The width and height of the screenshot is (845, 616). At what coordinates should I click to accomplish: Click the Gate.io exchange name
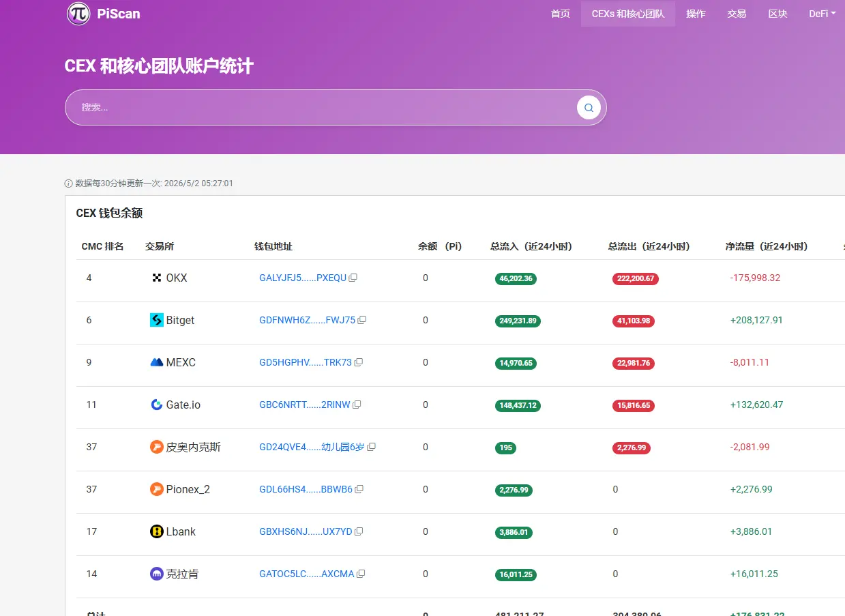click(x=183, y=405)
